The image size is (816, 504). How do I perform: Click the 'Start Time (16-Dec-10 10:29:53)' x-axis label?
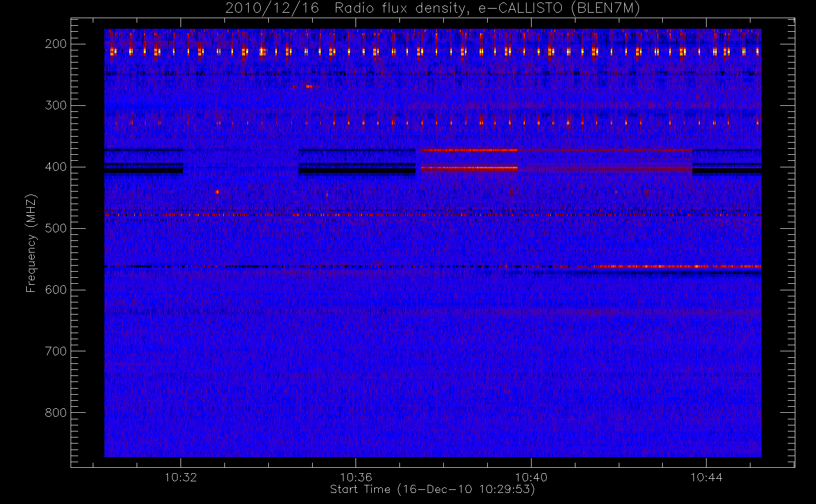(x=432, y=489)
